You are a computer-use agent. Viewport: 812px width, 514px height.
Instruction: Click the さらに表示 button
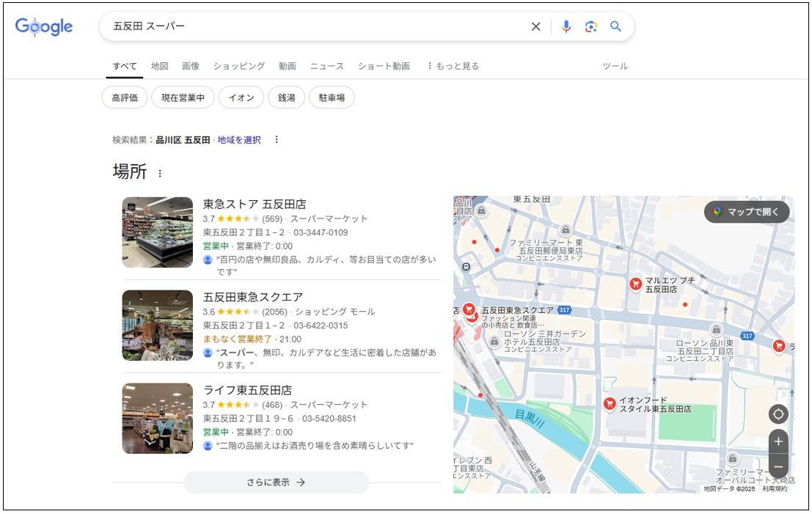[x=277, y=482]
